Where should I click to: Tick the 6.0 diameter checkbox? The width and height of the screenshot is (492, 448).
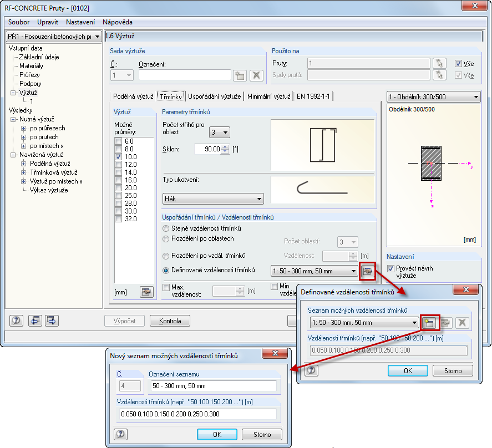[119, 141]
